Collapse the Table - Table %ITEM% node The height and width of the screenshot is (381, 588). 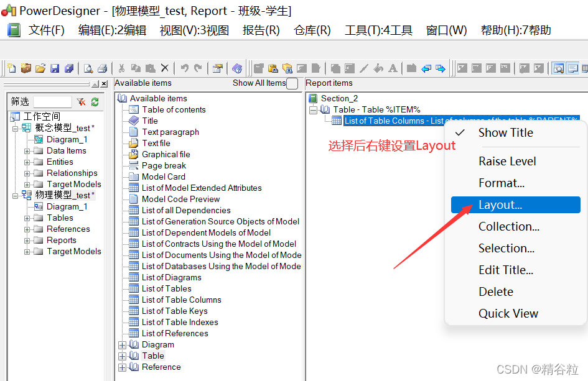(313, 110)
